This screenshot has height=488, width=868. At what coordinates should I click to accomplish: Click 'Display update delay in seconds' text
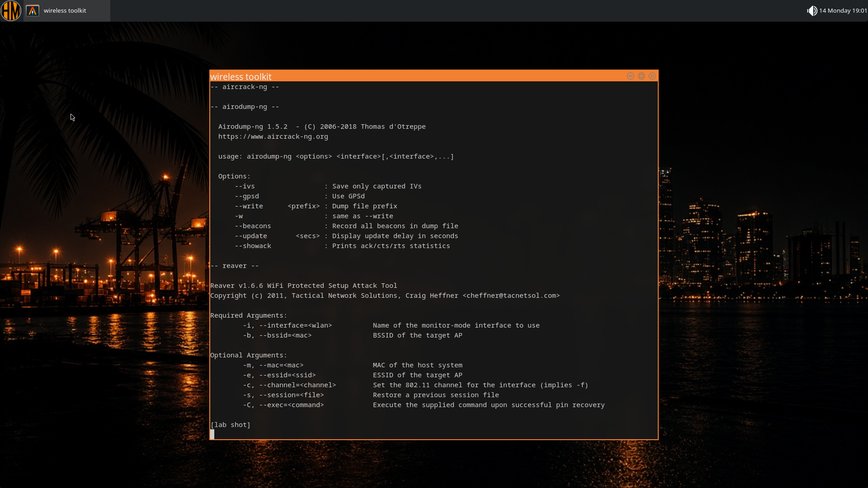click(x=395, y=236)
